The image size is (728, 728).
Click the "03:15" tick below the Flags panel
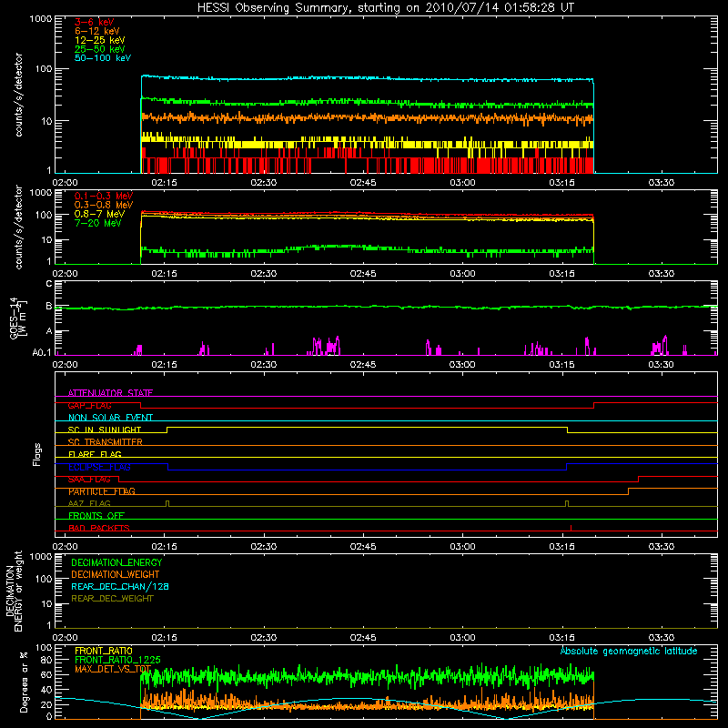click(561, 547)
